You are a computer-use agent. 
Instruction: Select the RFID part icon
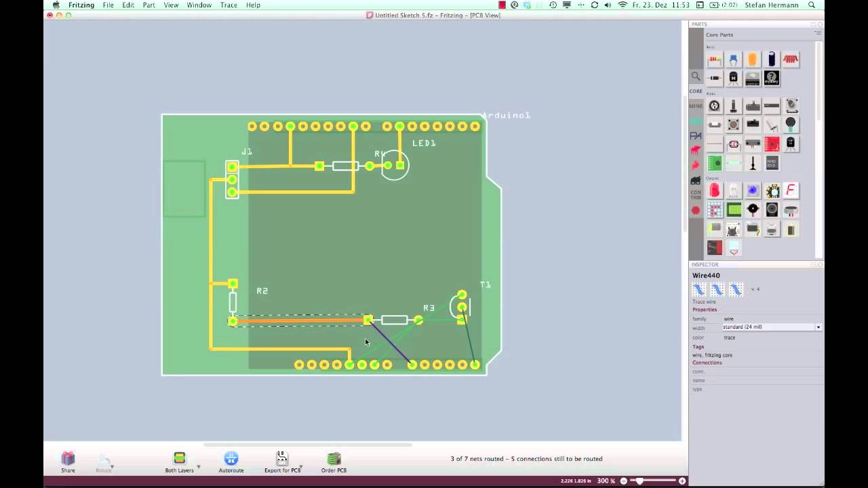(x=772, y=163)
